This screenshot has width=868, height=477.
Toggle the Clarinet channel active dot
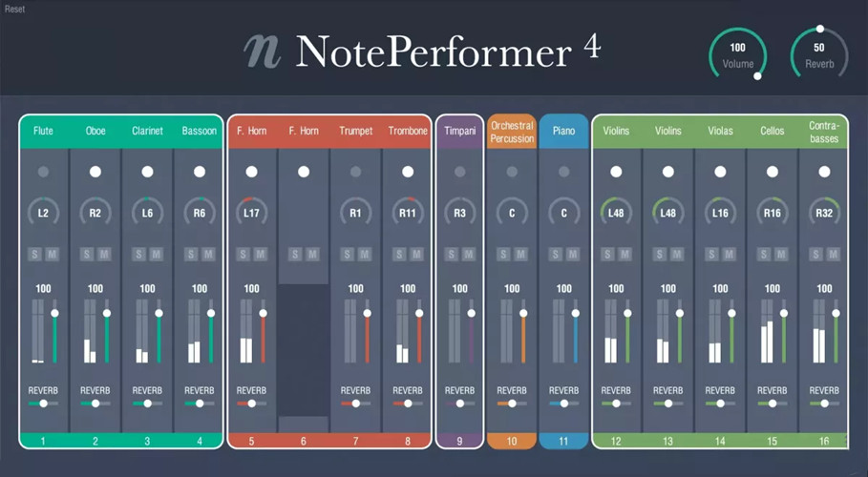click(x=147, y=172)
